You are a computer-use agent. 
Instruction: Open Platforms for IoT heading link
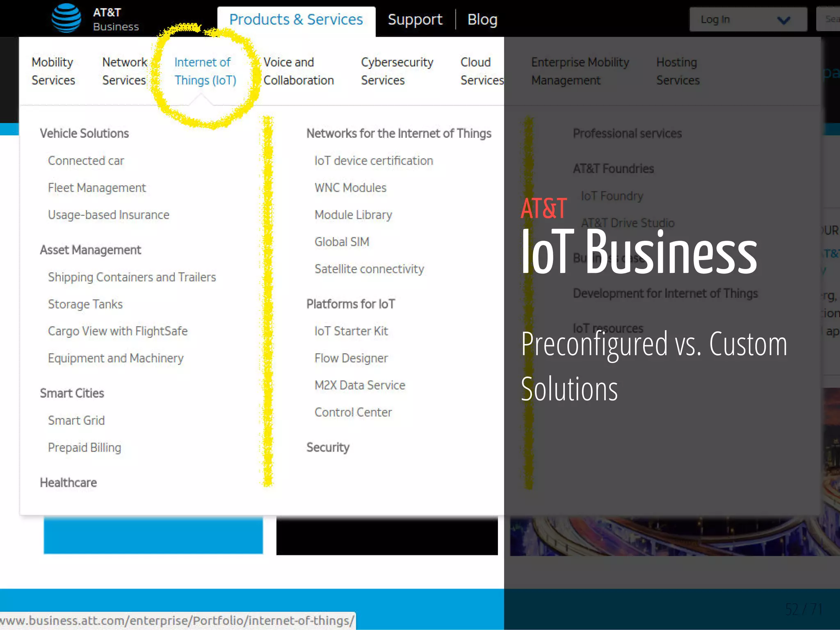pos(351,304)
